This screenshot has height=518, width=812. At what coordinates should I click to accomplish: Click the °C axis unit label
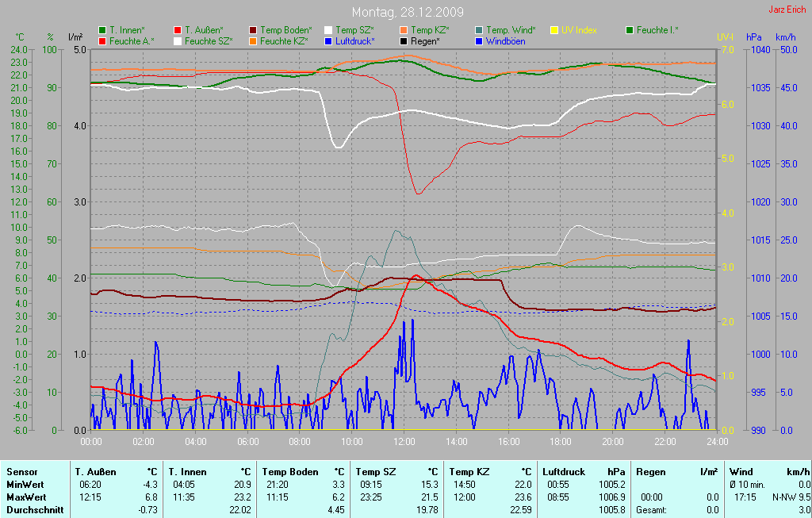[x=20, y=37]
